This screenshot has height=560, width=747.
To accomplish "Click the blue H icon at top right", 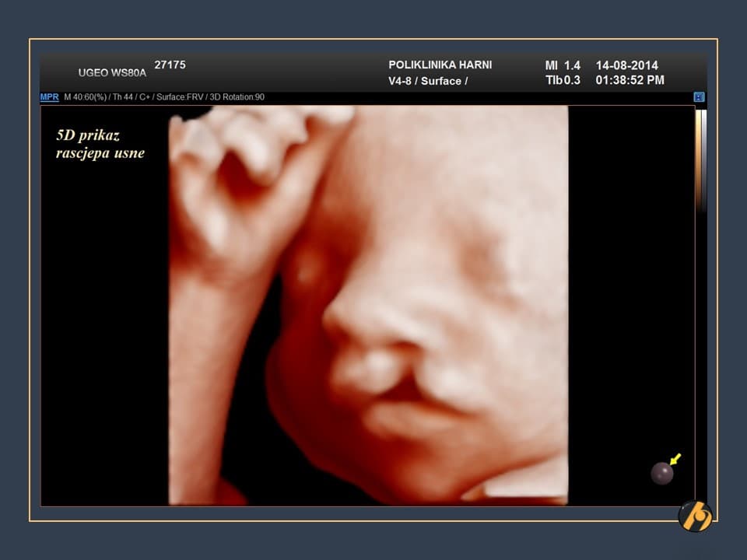I will tap(699, 97).
